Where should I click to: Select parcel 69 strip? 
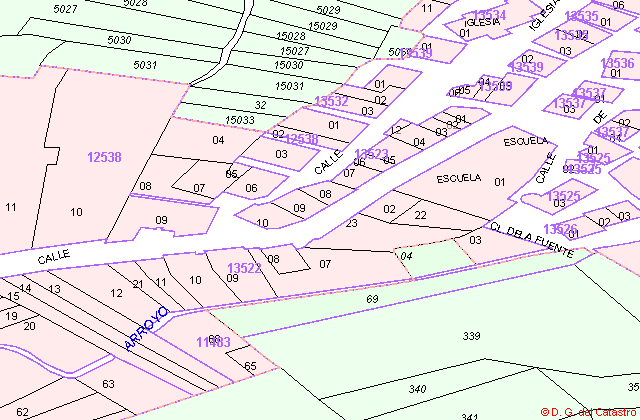372,299
